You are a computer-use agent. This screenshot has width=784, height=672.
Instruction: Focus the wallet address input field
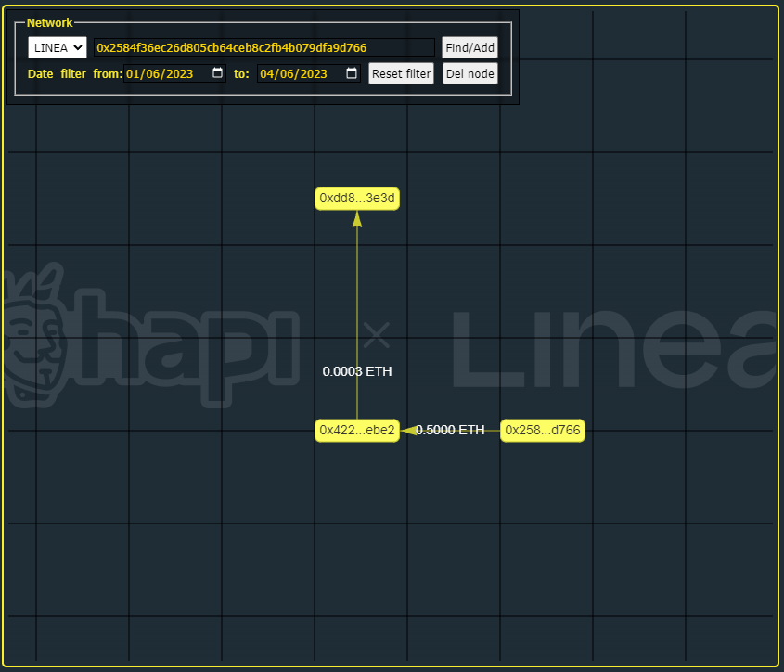click(264, 47)
